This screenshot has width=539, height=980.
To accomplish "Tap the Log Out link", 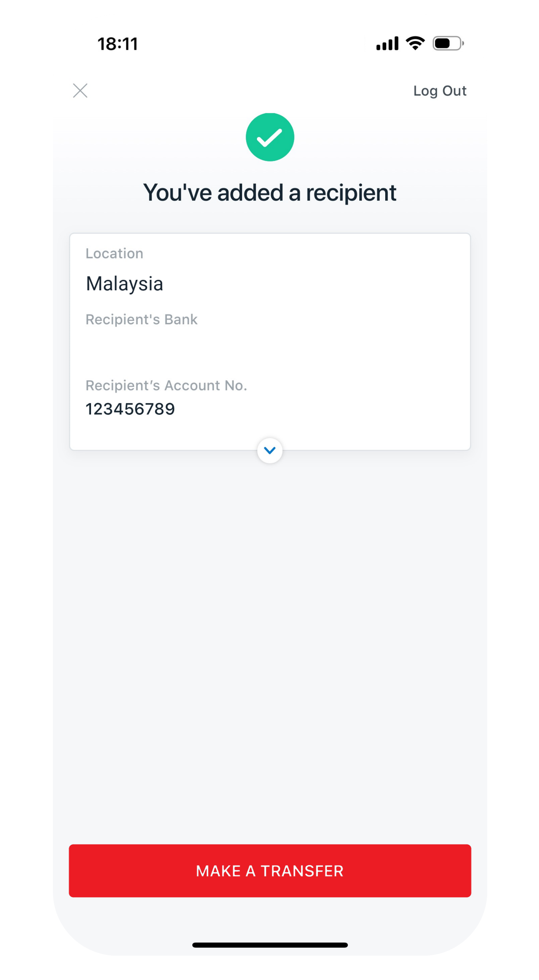I will (439, 91).
